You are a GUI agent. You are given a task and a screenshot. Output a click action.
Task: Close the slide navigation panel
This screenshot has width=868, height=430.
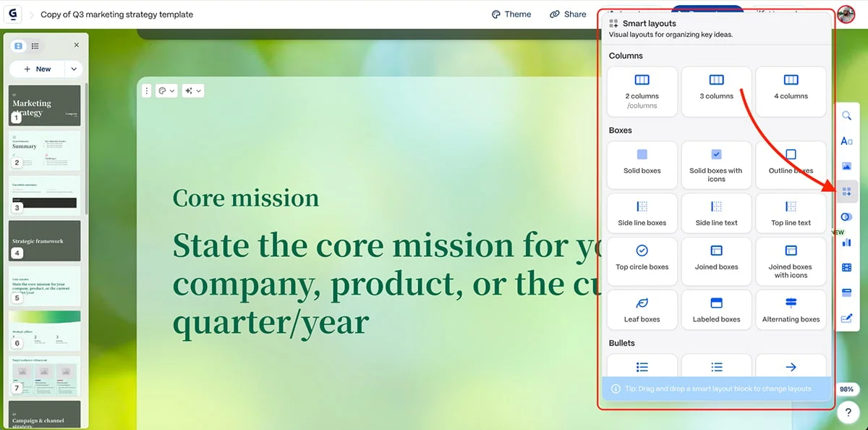(x=77, y=45)
